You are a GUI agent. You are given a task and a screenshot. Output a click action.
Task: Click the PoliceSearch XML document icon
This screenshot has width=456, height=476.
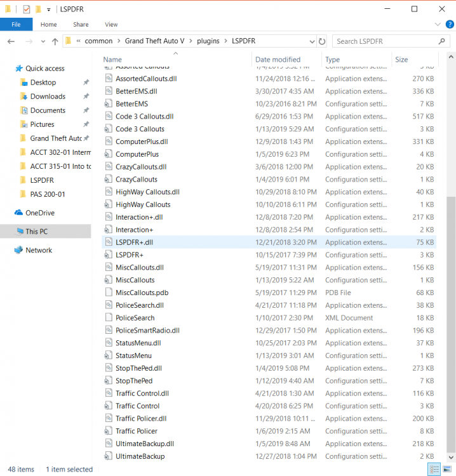[x=109, y=318]
